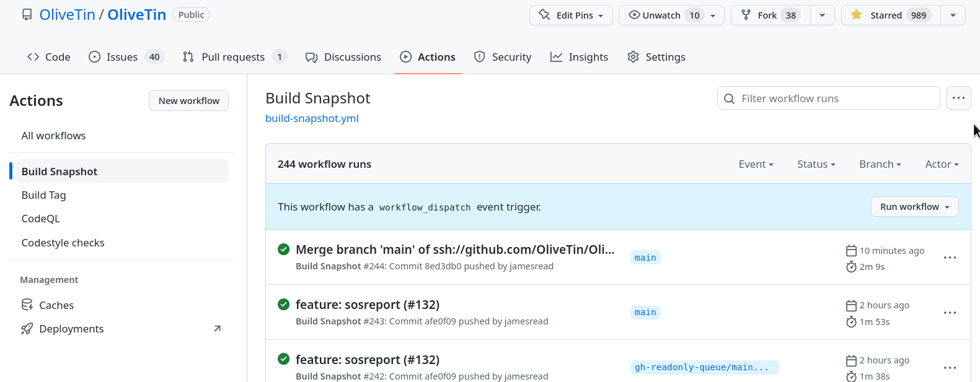Image resolution: width=980 pixels, height=382 pixels.
Task: Click the star icon on the Starred button
Action: (856, 15)
